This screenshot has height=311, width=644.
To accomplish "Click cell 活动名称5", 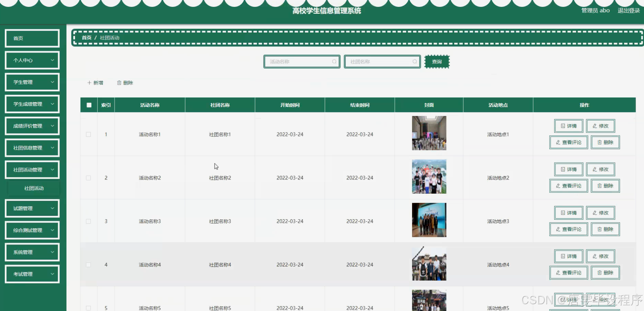I will point(150,308).
